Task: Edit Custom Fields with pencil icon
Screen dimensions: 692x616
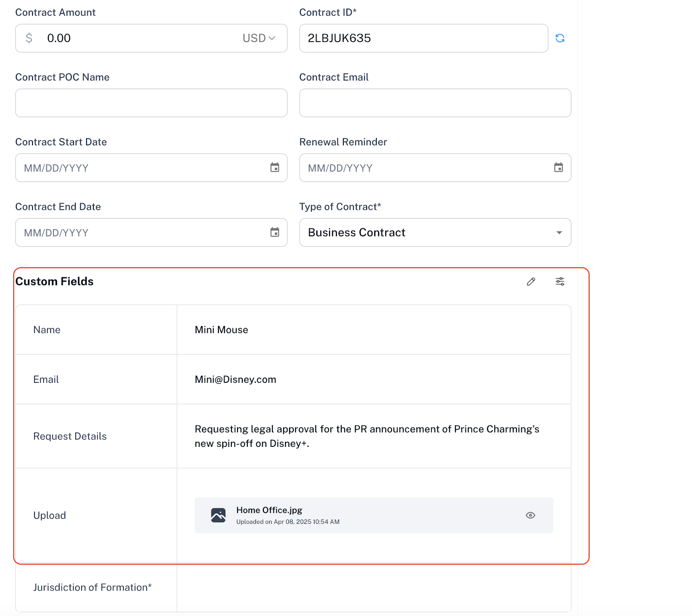Action: (x=531, y=282)
